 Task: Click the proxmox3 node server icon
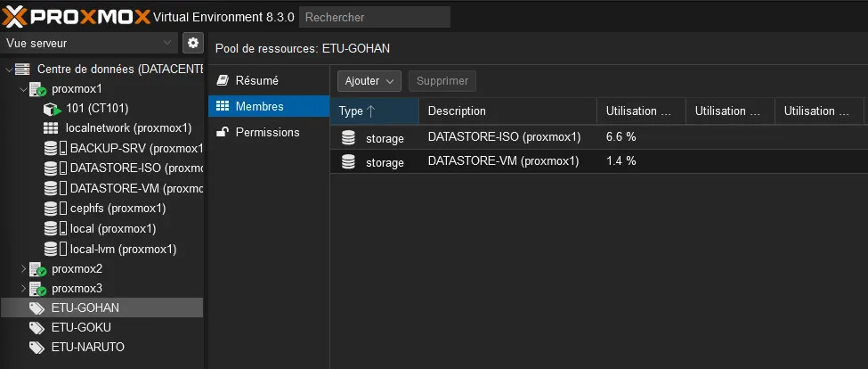coord(37,288)
